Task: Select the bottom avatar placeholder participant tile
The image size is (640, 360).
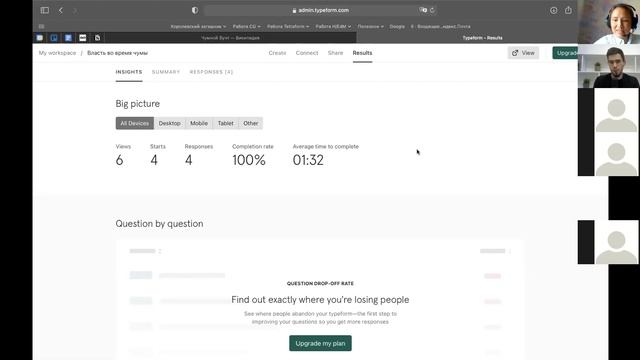Action: 609,242
